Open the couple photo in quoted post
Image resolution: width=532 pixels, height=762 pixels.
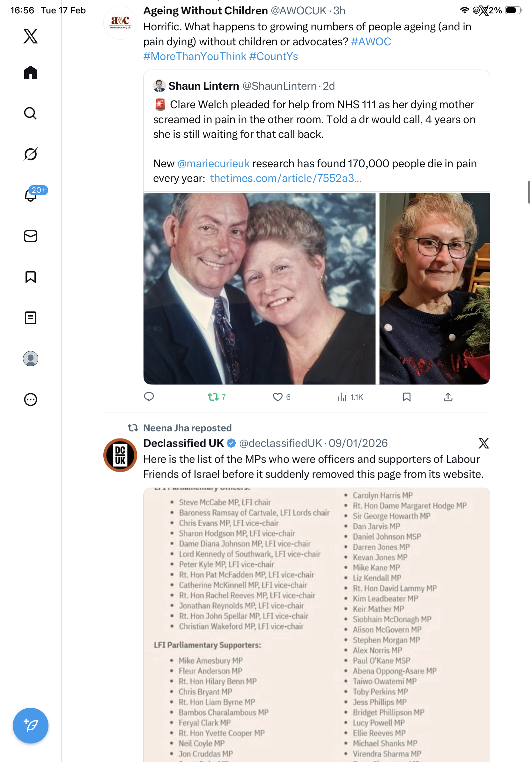[259, 288]
